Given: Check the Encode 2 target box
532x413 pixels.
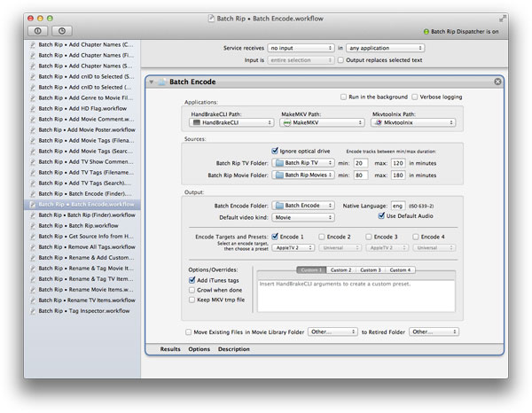Looking at the screenshot, I should click(x=321, y=237).
